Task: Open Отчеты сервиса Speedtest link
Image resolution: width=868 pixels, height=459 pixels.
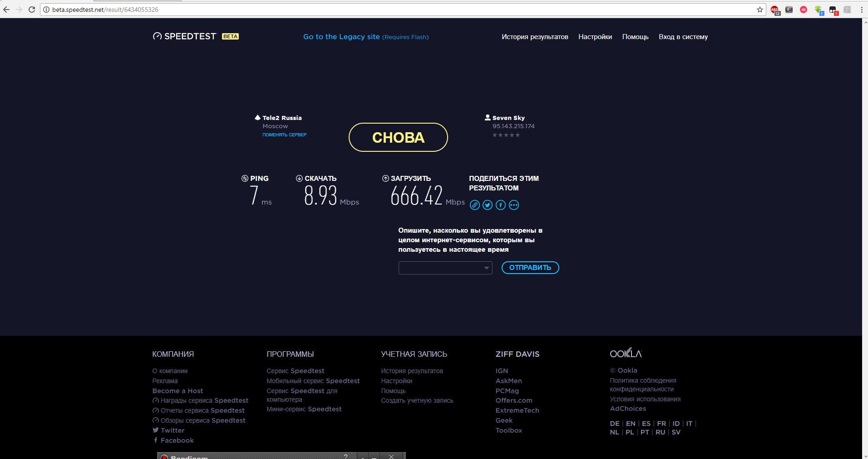Action: point(198,410)
